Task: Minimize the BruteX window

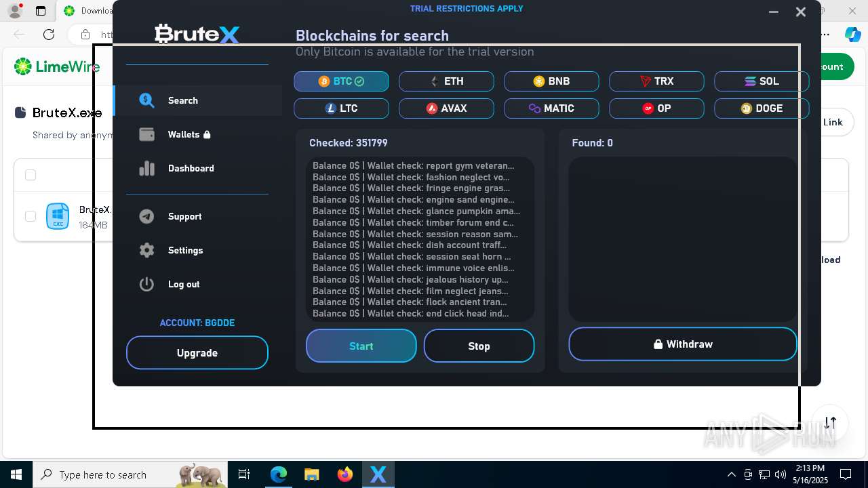Action: point(774,12)
